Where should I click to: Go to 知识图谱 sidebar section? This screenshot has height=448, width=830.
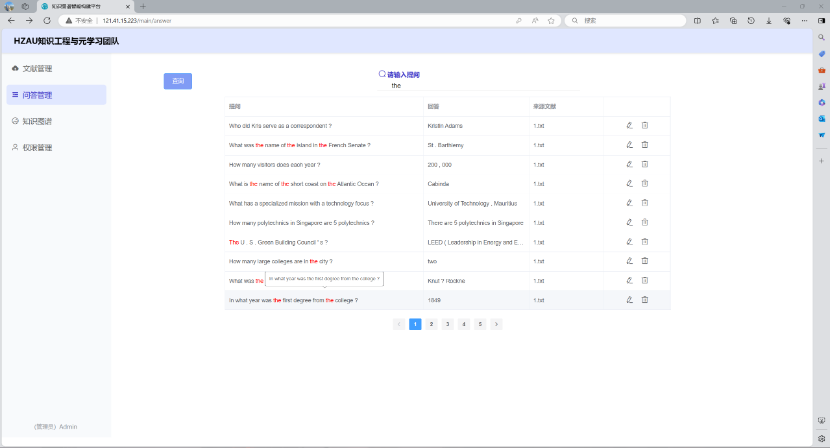[x=37, y=121]
